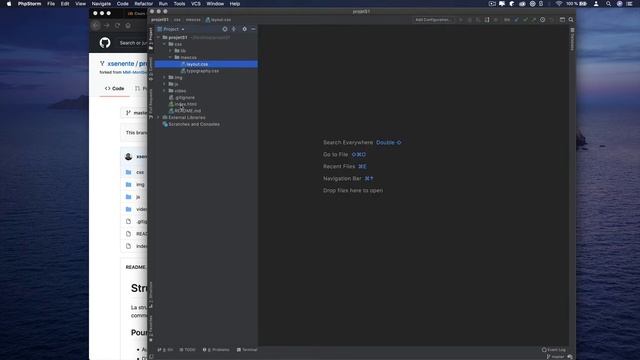Image resolution: width=640 pixels, height=360 pixels.
Task: Click the browser forward arrow button
Action: click(107, 25)
